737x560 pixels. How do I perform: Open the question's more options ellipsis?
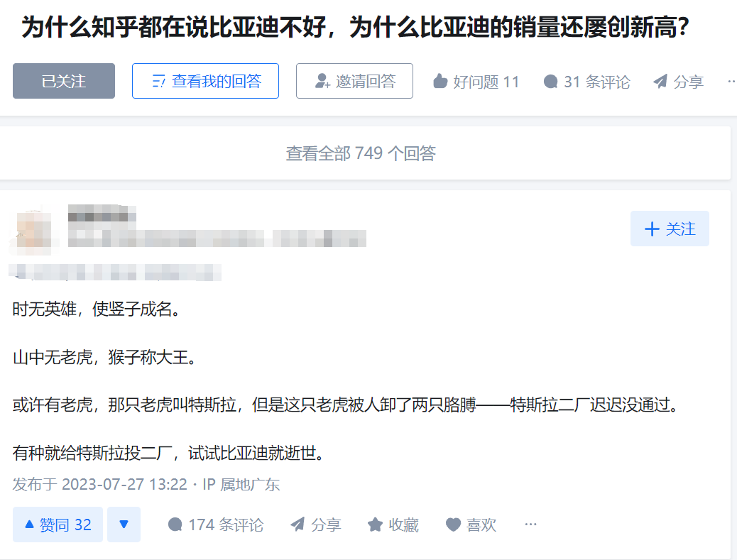[731, 82]
